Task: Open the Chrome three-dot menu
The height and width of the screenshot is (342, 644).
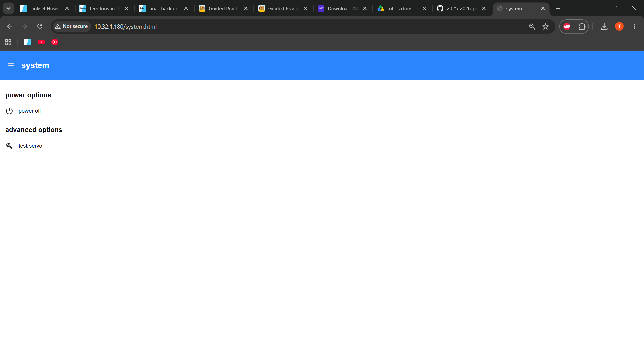Action: tap(634, 26)
